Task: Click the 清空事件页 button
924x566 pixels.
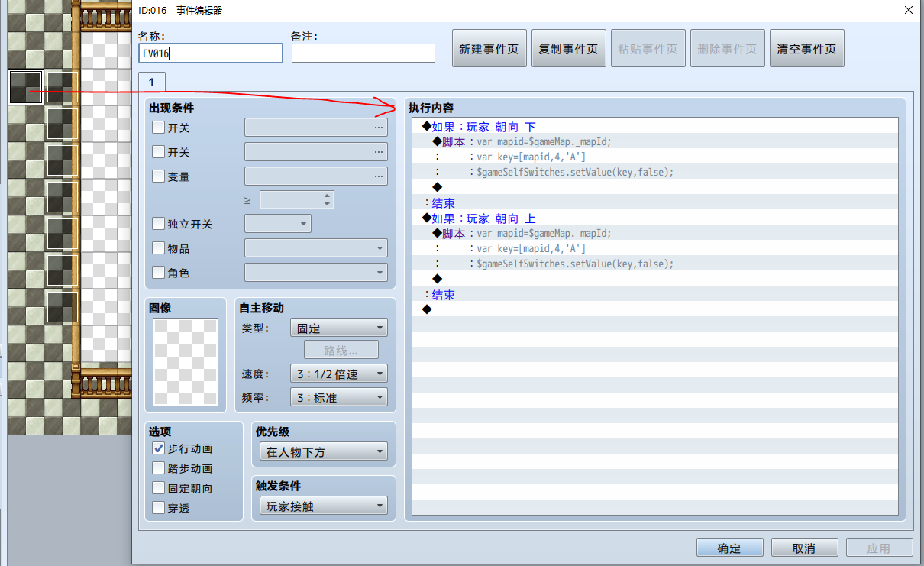Action: pyautogui.click(x=807, y=49)
